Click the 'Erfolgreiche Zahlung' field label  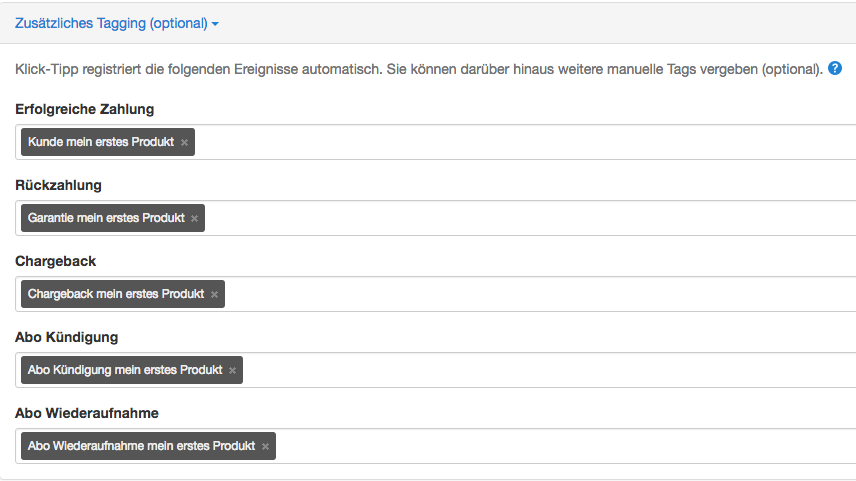pyautogui.click(x=85, y=109)
